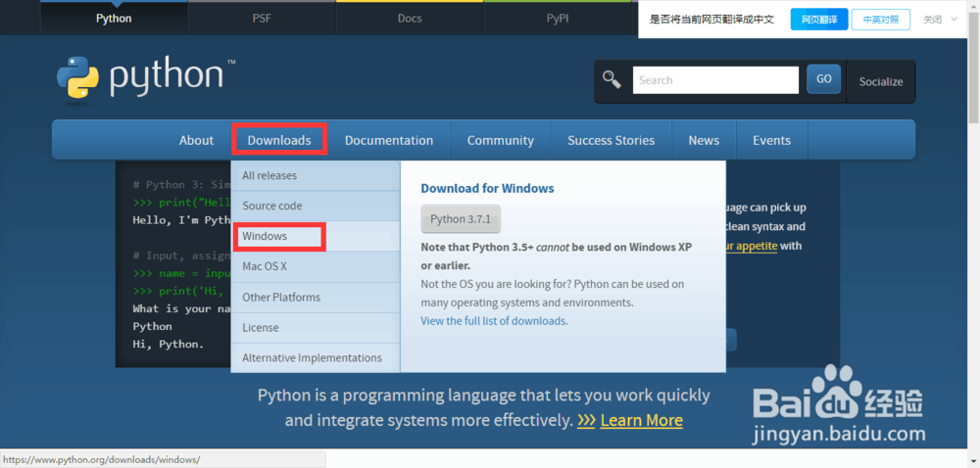
Task: Click the Python 3.7.1 download button
Action: 461,219
